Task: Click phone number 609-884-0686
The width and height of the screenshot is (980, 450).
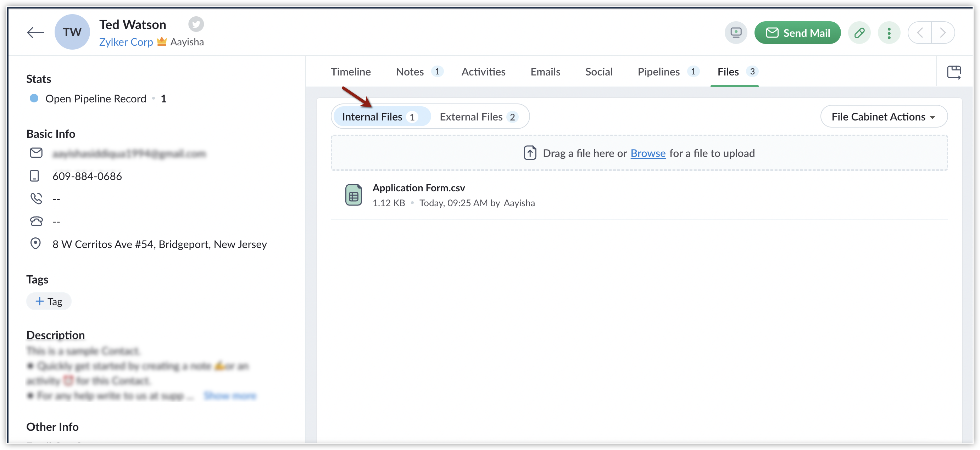Action: click(x=87, y=176)
